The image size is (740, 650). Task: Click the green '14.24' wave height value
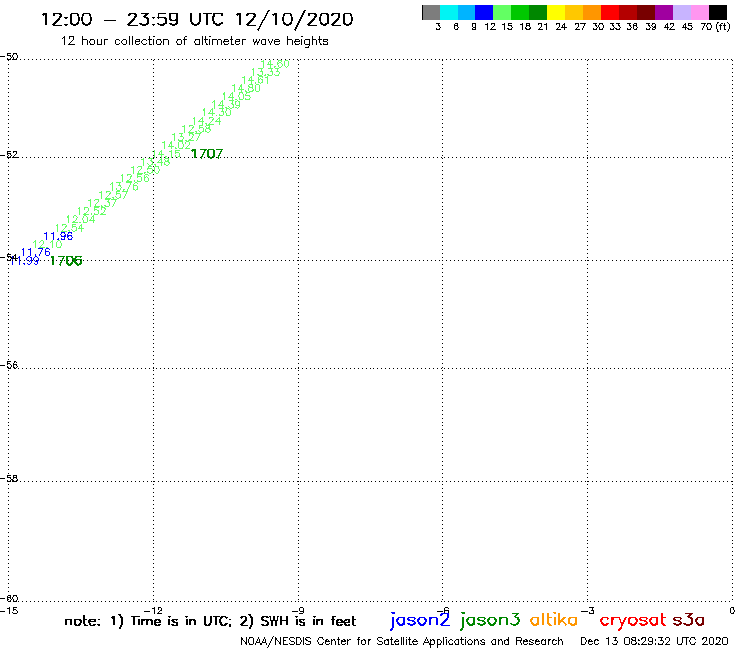[x=207, y=121]
